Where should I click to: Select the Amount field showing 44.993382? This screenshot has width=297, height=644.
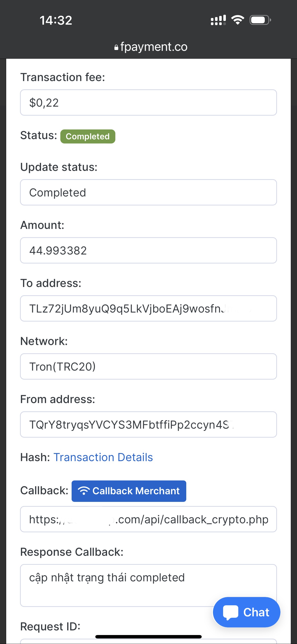pyautogui.click(x=148, y=251)
